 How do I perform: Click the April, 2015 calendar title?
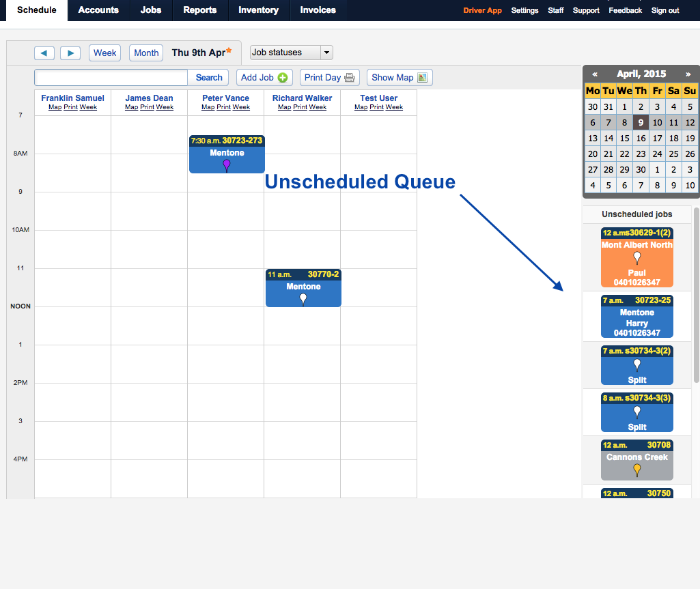pos(641,74)
